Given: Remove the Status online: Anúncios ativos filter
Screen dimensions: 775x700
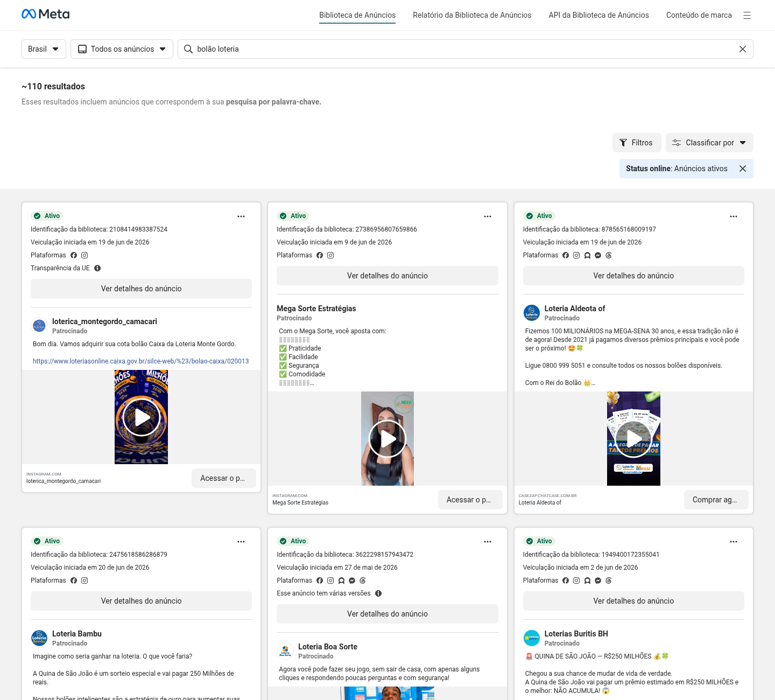Looking at the screenshot, I should coord(743,169).
